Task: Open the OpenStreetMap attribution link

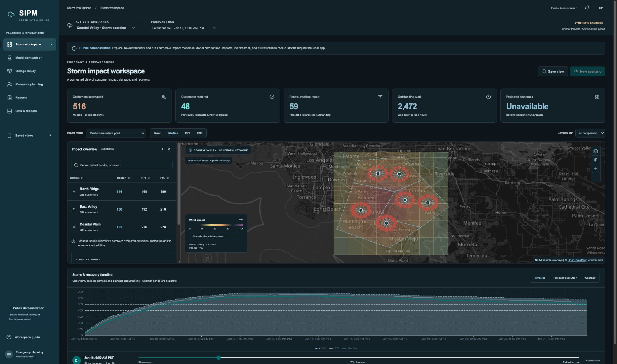Action: [577, 260]
